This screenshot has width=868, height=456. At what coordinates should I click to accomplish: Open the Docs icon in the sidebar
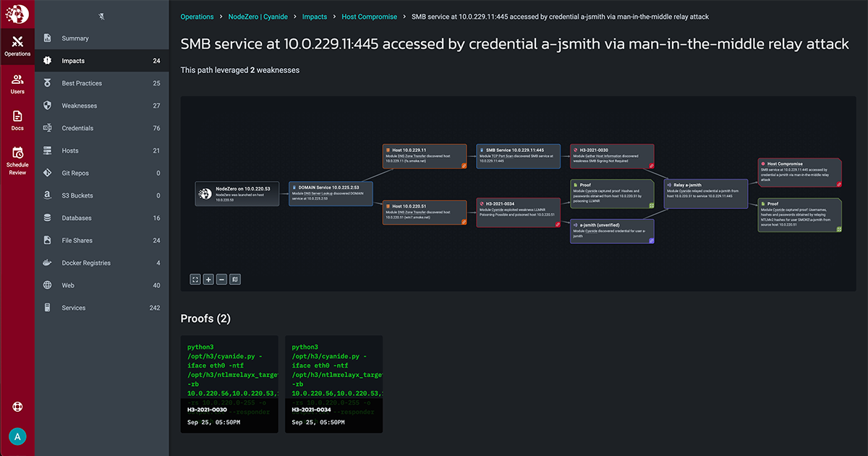coord(17,118)
